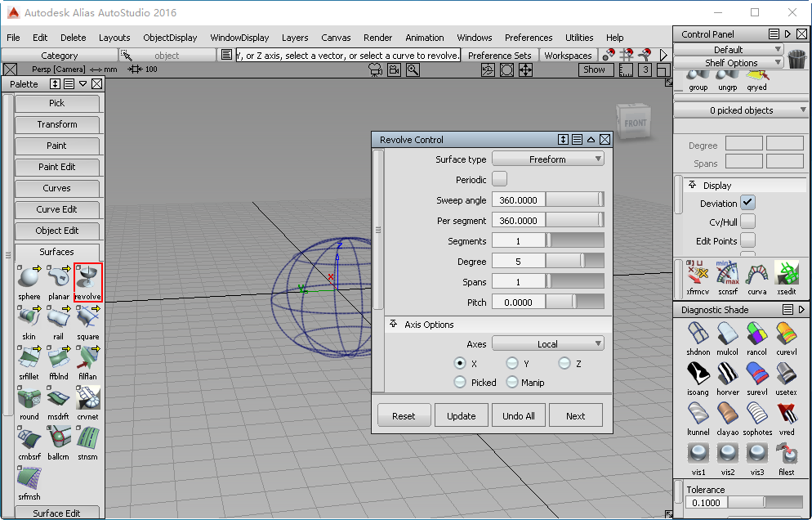This screenshot has height=520, width=812.
Task: Open the Default shelf dropdown
Action: click(x=728, y=50)
